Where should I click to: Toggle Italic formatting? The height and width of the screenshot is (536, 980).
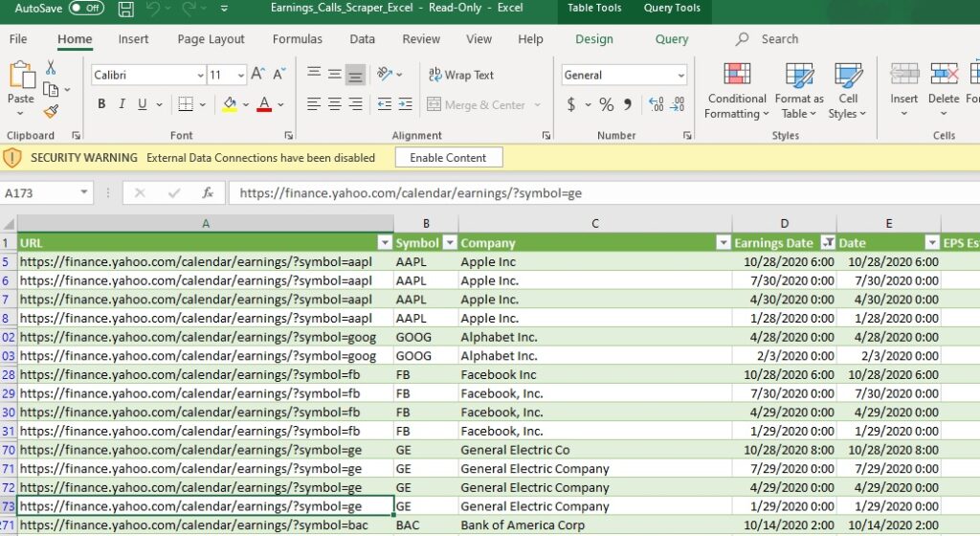122,103
